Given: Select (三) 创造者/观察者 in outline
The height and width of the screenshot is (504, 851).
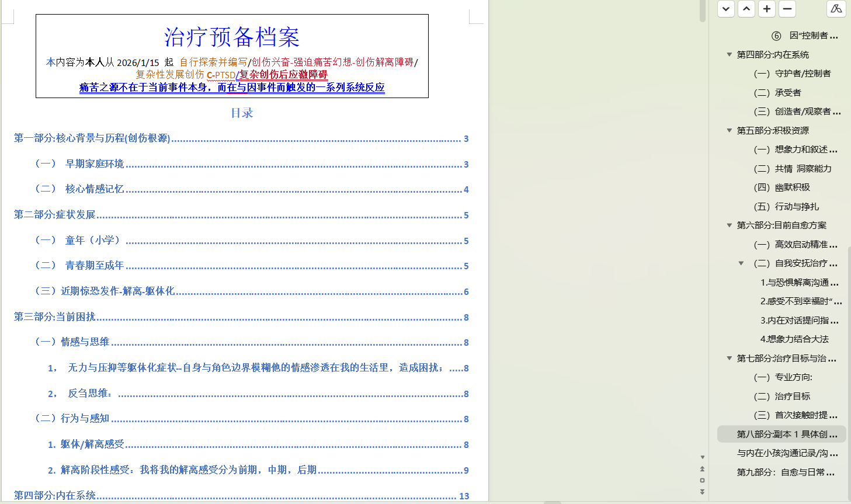Looking at the screenshot, I should click(797, 112).
